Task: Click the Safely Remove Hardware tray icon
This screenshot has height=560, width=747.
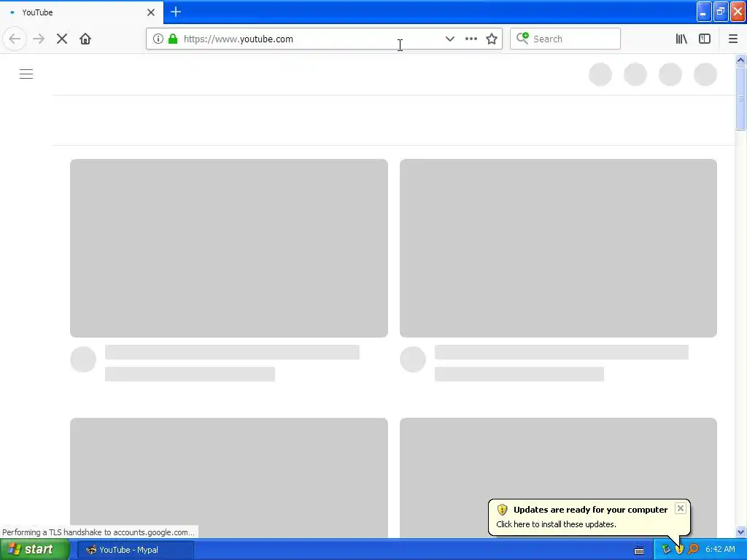Action: tap(665, 550)
